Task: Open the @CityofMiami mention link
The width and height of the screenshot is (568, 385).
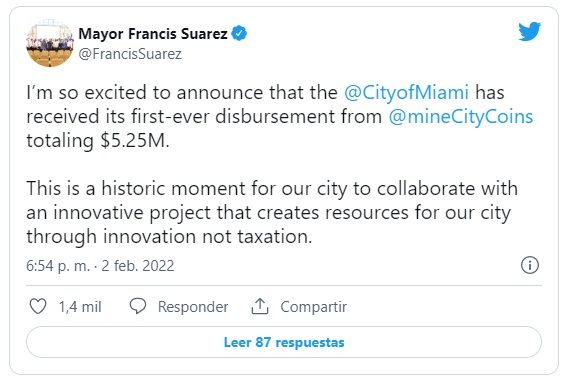Action: 406,92
